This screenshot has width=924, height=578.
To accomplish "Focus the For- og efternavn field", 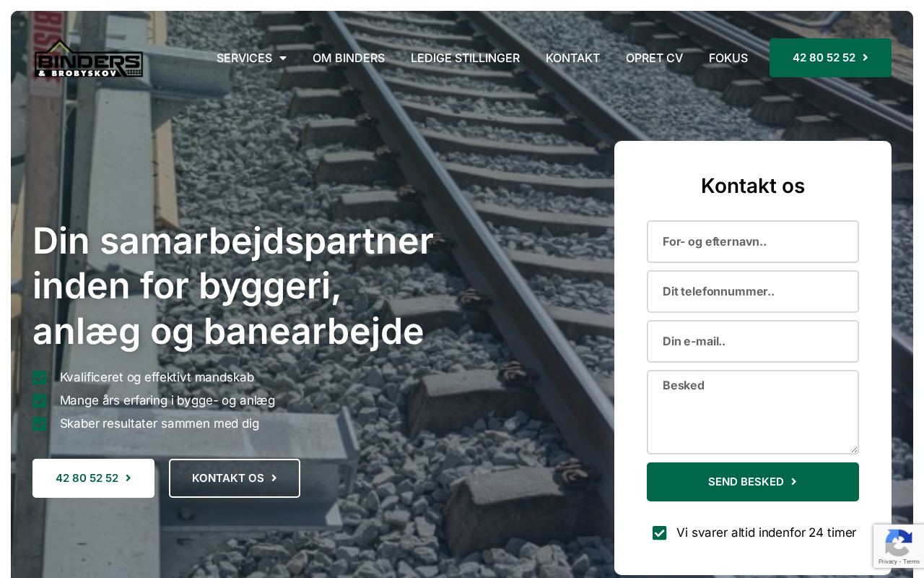I will pyautogui.click(x=753, y=241).
